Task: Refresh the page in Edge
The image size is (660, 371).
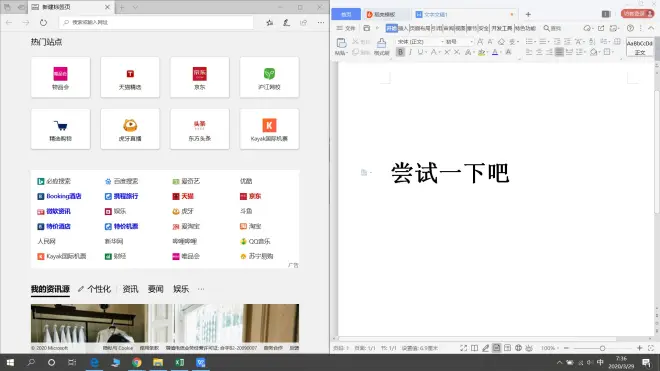Action: 43,22
